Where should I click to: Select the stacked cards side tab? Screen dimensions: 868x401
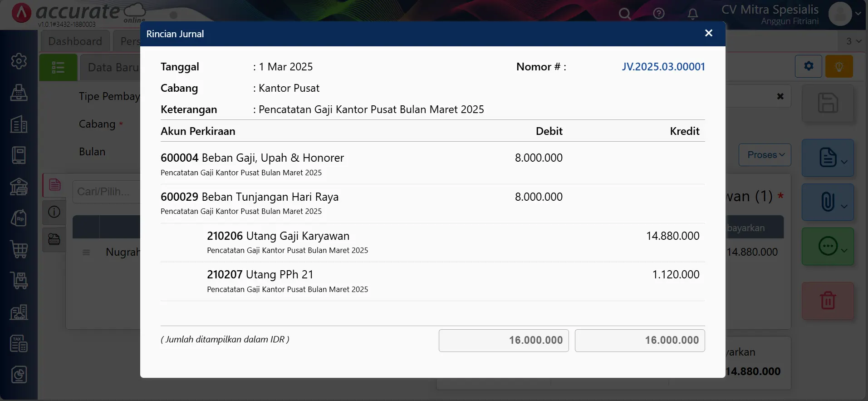54,239
